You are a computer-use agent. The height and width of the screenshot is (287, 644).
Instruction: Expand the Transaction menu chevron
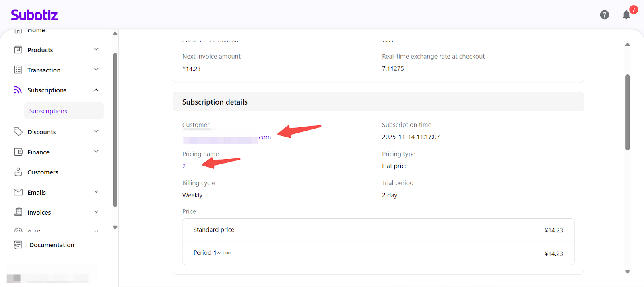tap(96, 70)
